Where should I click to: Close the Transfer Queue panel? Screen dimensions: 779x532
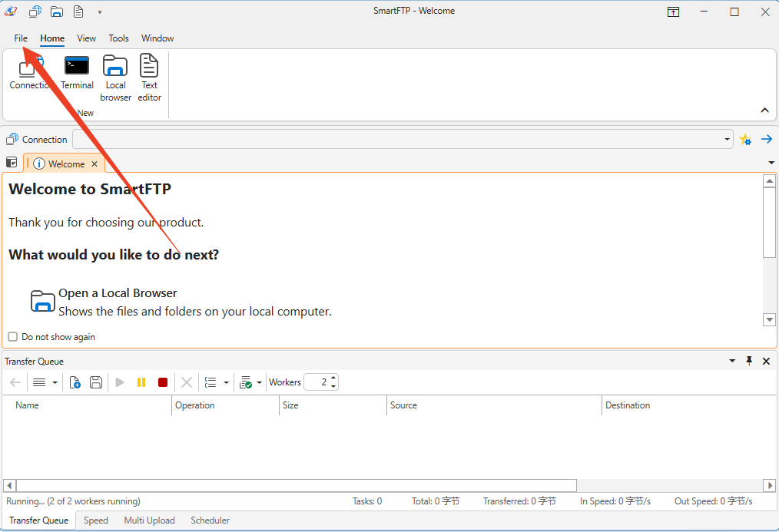click(x=766, y=362)
